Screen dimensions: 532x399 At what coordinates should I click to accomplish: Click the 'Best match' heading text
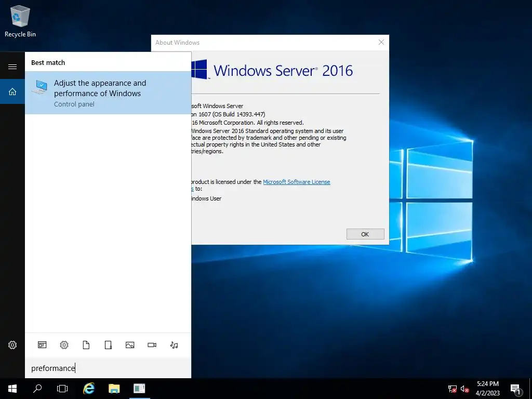click(x=48, y=62)
